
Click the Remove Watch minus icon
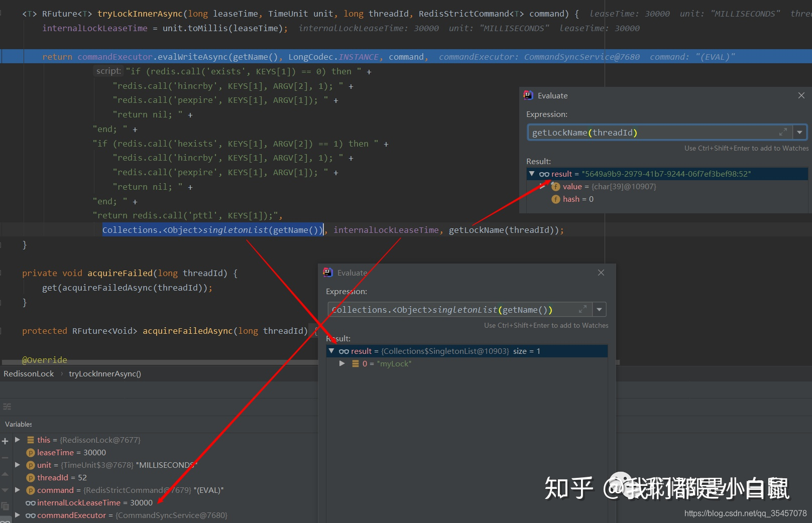[5, 458]
